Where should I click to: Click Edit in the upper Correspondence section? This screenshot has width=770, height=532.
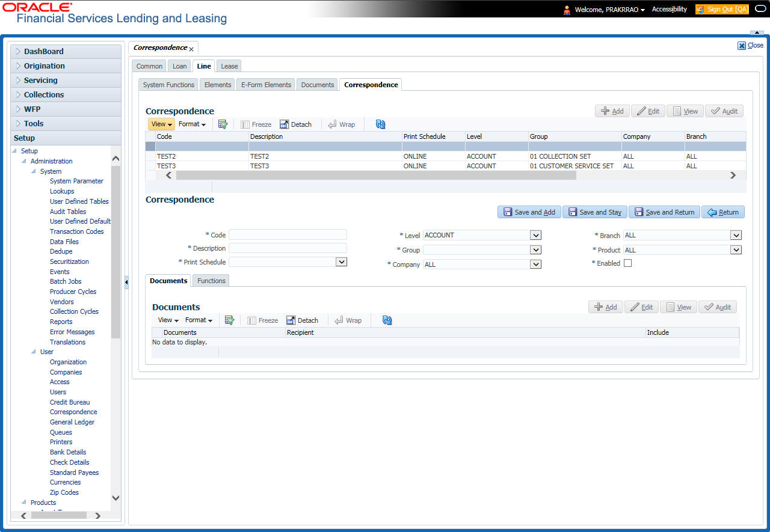[648, 111]
